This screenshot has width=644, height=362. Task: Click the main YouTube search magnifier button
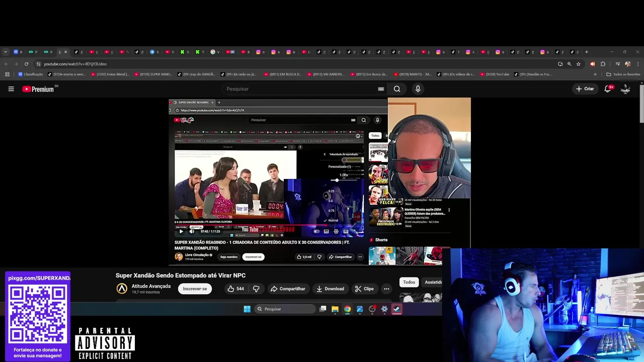(397, 89)
